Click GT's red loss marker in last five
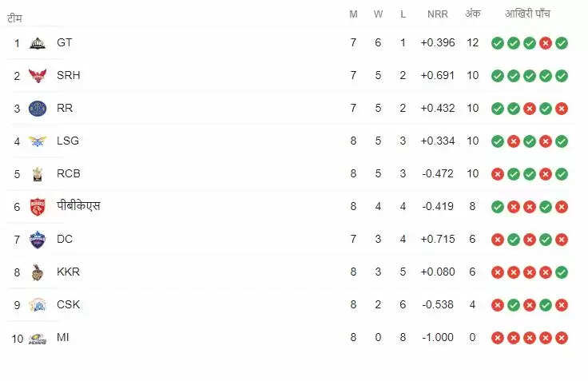This screenshot has height=381, width=588. tap(546, 42)
